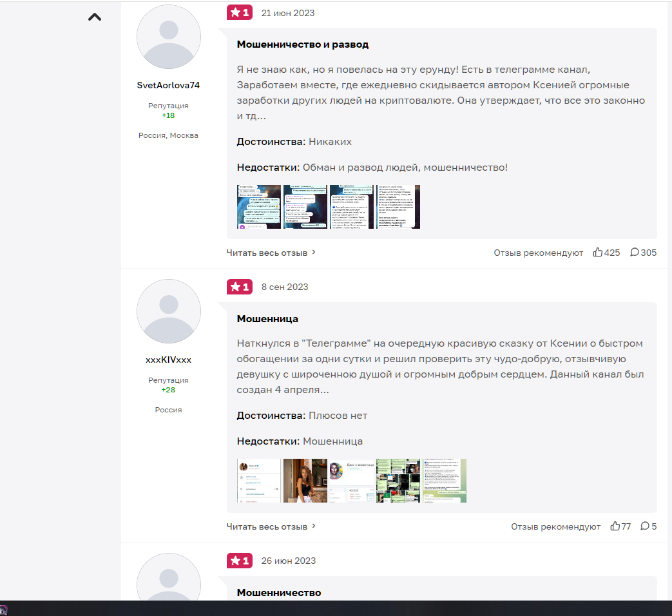This screenshot has width=672, height=616.
Task: Click the SvetAorlova74 username link
Action: [168, 86]
